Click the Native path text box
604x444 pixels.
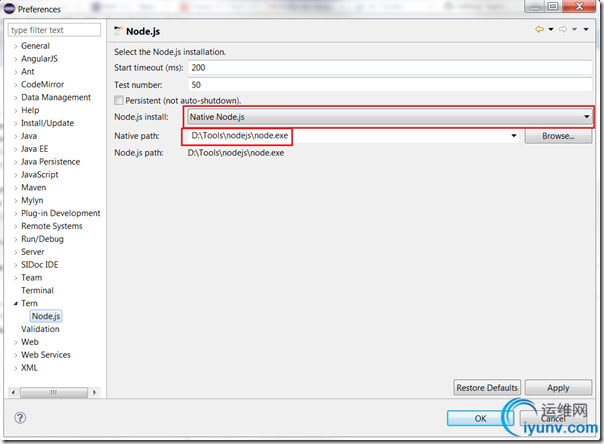pos(349,136)
